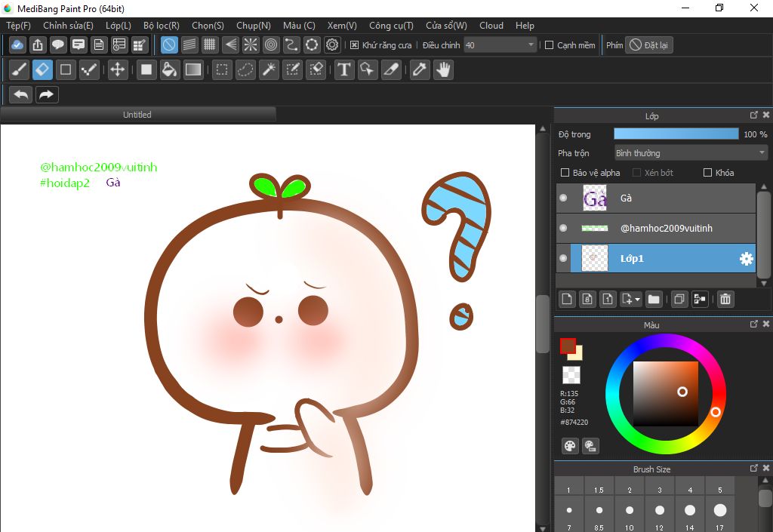Select the Hand tool

pos(443,70)
